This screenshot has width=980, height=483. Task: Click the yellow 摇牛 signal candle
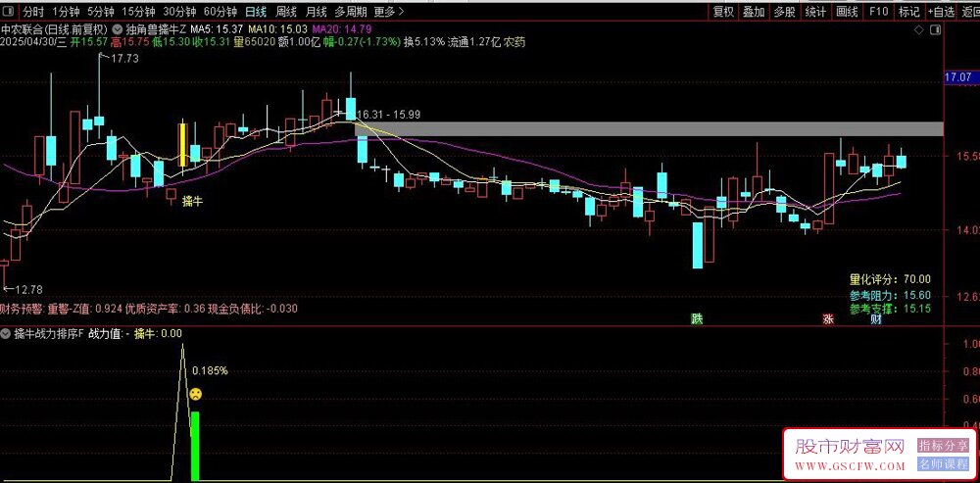[182, 144]
